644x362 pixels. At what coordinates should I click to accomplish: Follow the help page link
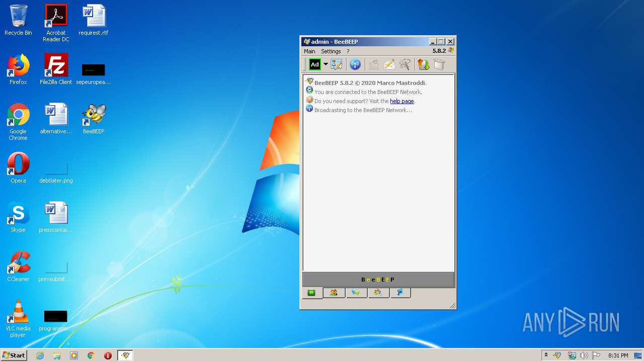coord(402,101)
